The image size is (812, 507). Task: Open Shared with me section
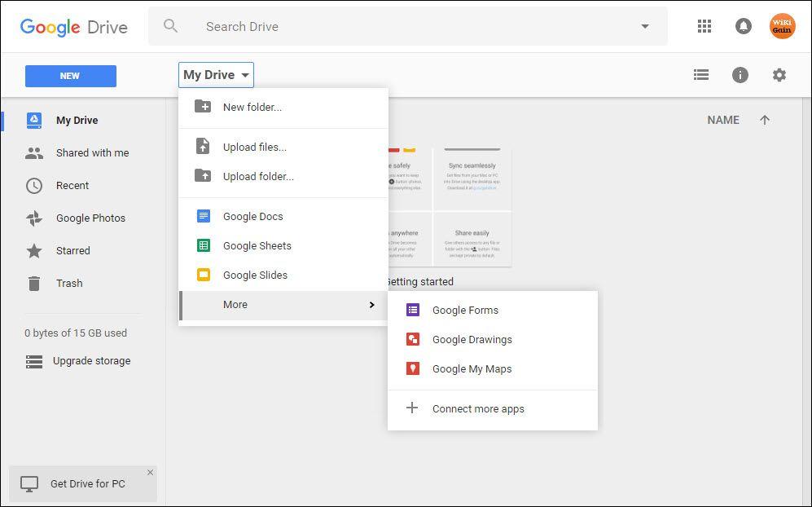point(93,153)
